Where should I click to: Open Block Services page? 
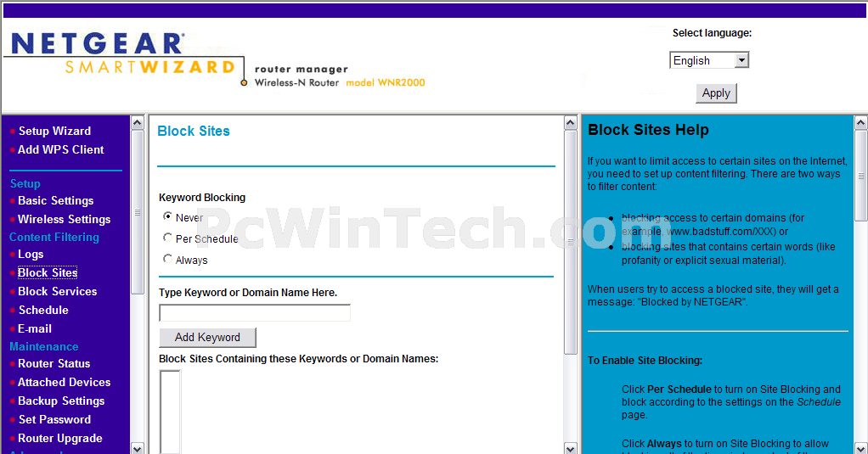[x=58, y=291]
